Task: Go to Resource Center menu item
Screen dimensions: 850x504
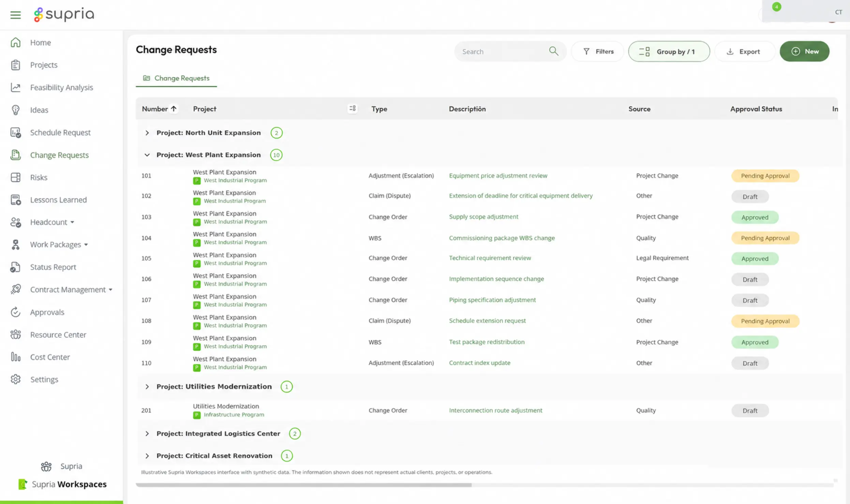Action: pyautogui.click(x=58, y=335)
